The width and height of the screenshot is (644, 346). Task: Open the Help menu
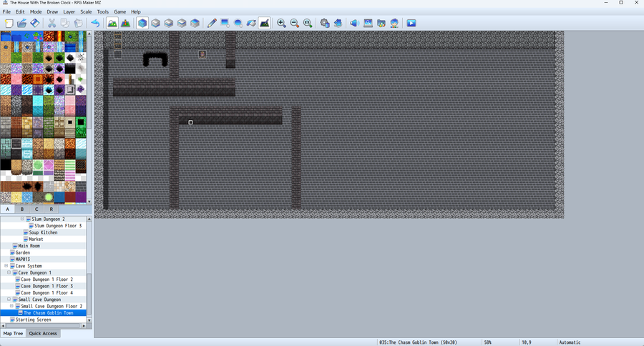pyautogui.click(x=135, y=12)
